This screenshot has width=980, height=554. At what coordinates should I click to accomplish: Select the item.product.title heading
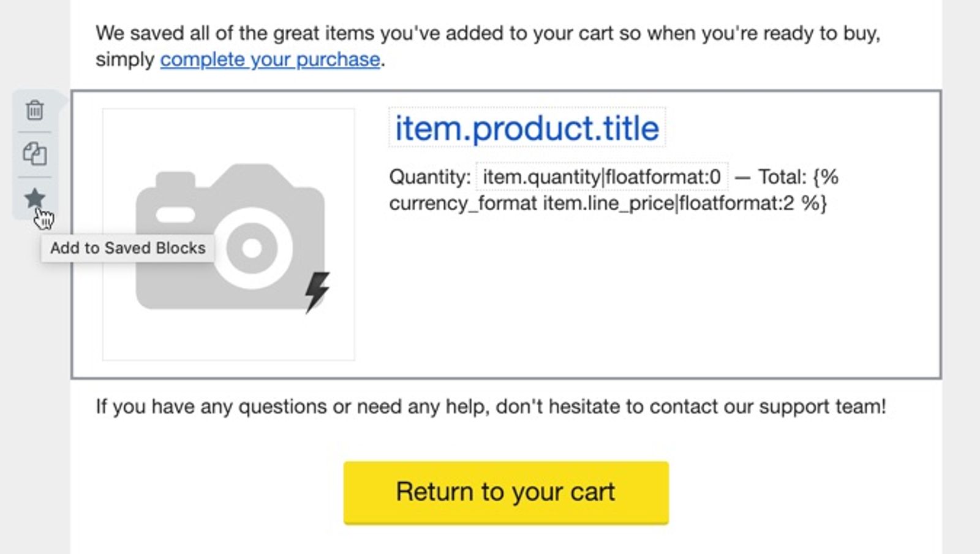(527, 128)
